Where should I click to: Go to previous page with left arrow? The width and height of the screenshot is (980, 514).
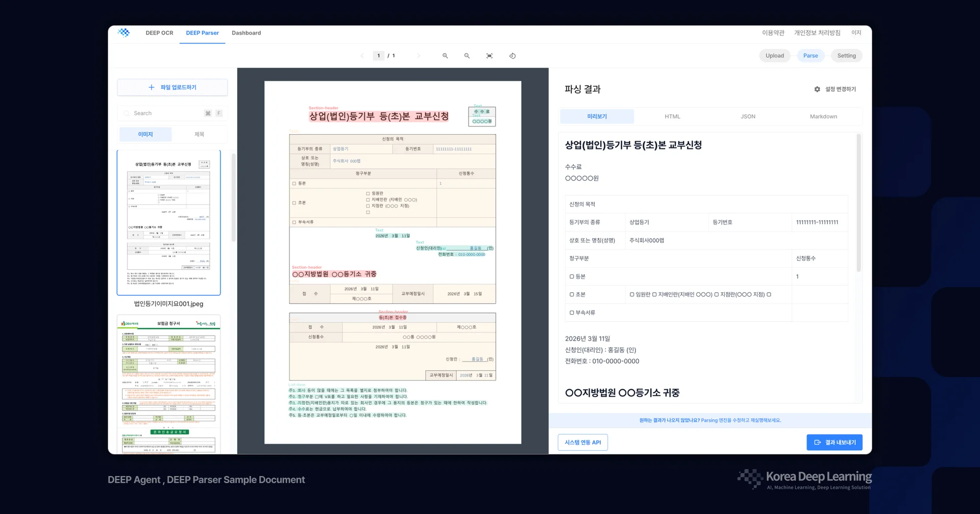362,56
